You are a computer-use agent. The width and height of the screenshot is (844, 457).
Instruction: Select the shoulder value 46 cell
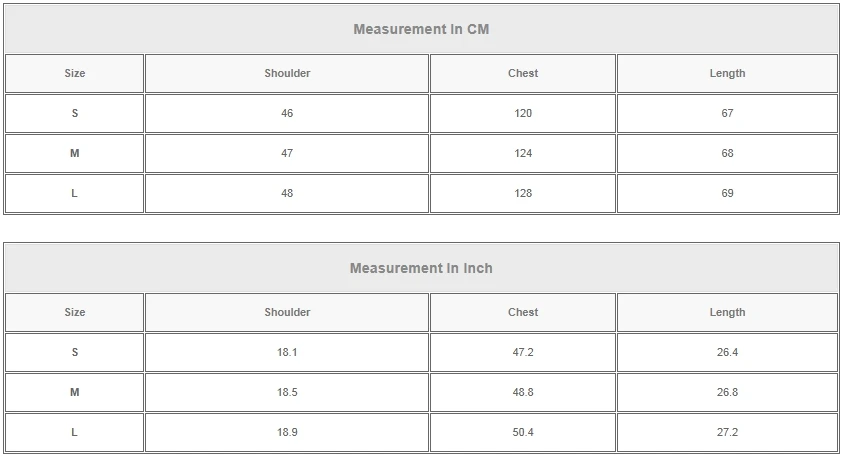[287, 113]
